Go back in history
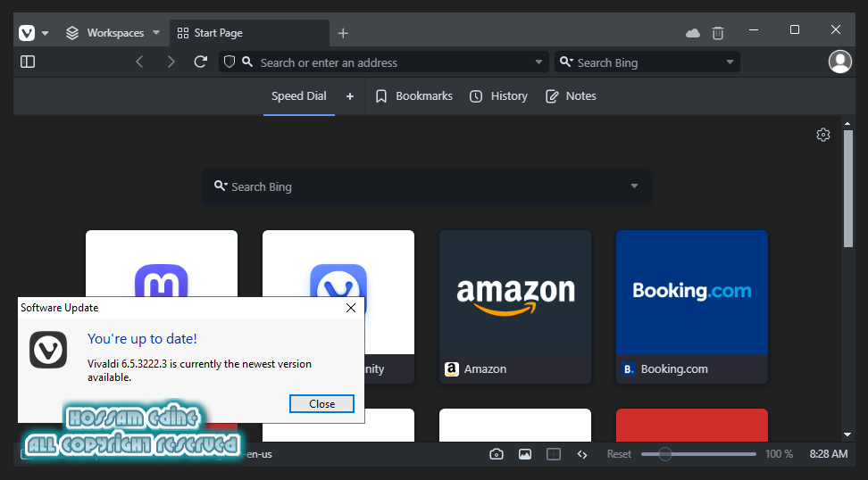The image size is (868, 480). tap(139, 62)
